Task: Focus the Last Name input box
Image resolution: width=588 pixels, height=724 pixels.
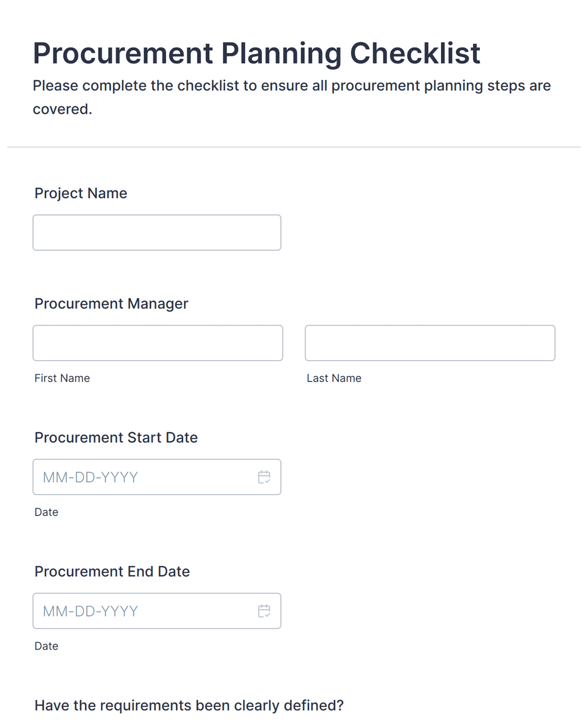Action: click(430, 343)
